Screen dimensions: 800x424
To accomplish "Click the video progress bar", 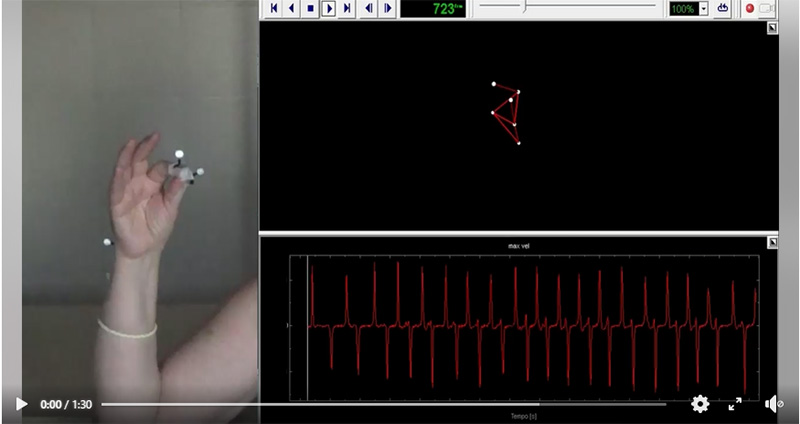I will (383, 405).
